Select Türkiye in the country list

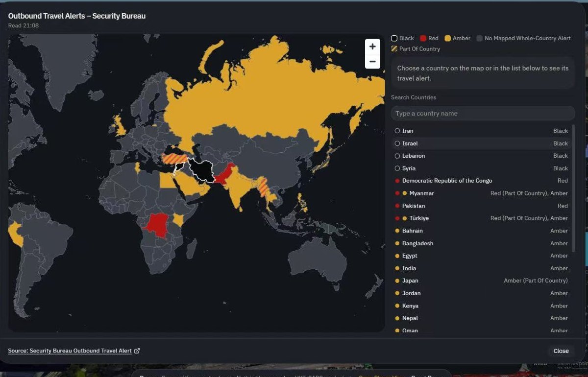pyautogui.click(x=481, y=218)
